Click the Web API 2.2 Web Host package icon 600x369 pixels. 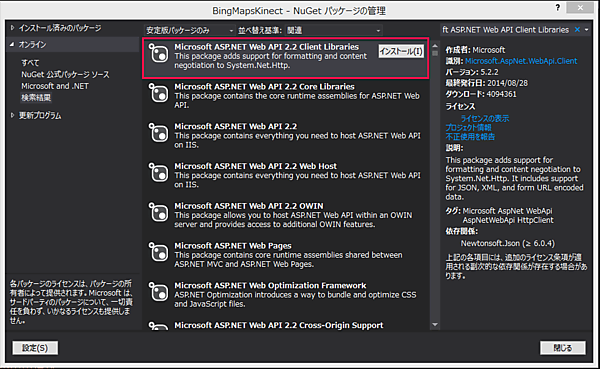pos(158,172)
